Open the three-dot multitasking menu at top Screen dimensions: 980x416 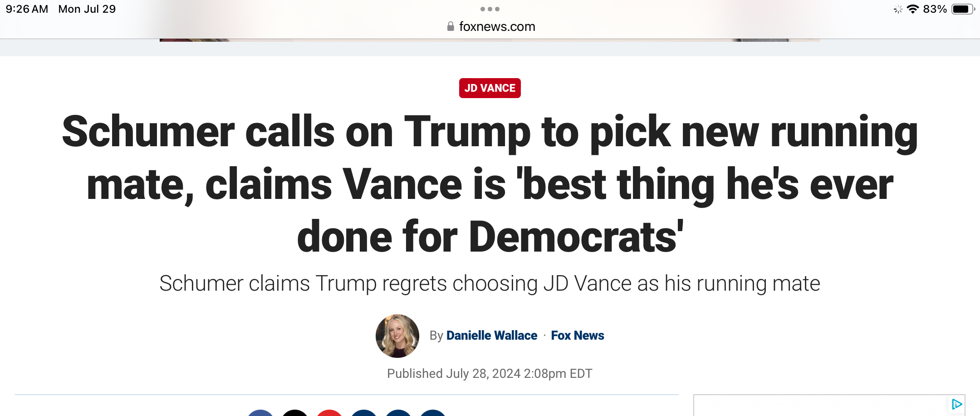[x=490, y=9]
